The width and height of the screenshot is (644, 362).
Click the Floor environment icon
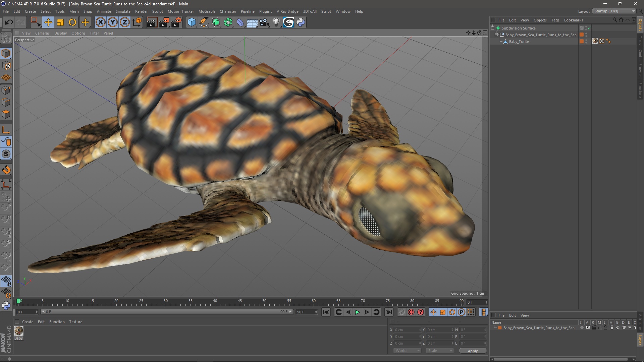(x=252, y=22)
